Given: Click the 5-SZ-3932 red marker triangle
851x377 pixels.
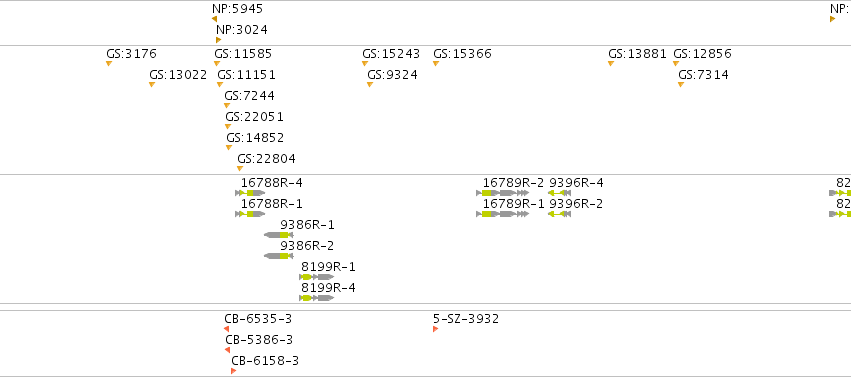Looking at the screenshot, I should [x=435, y=329].
